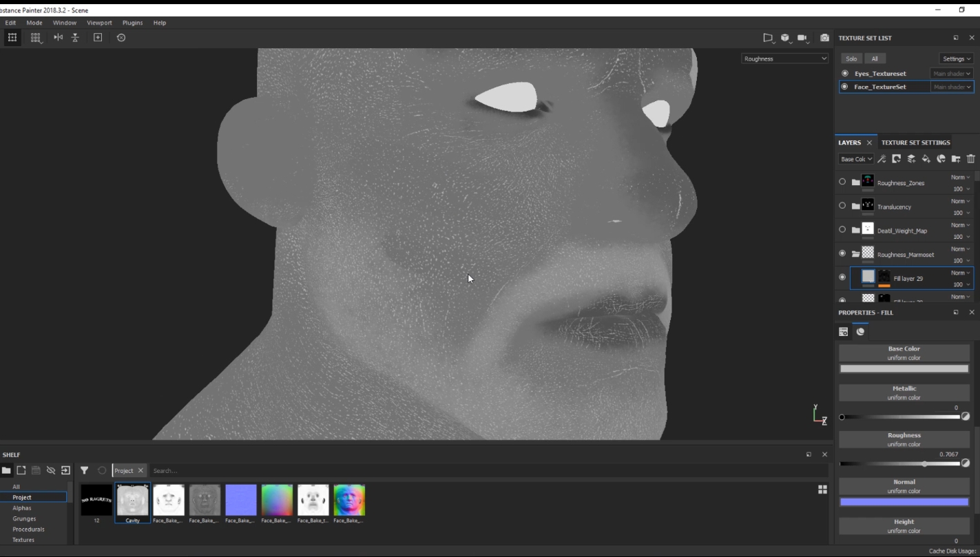Add a folder in the Layers panel
This screenshot has height=557, width=980.
tap(956, 159)
